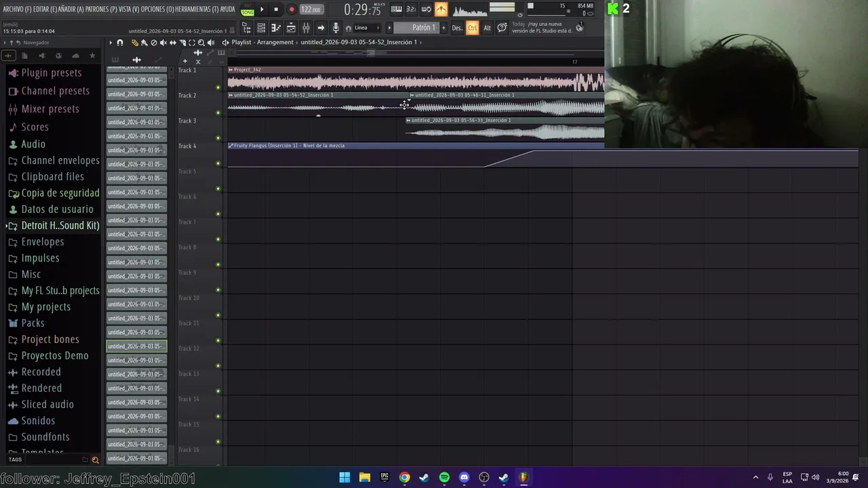Stop playback with the stop button
The height and width of the screenshot is (488, 868).
pyautogui.click(x=276, y=9)
